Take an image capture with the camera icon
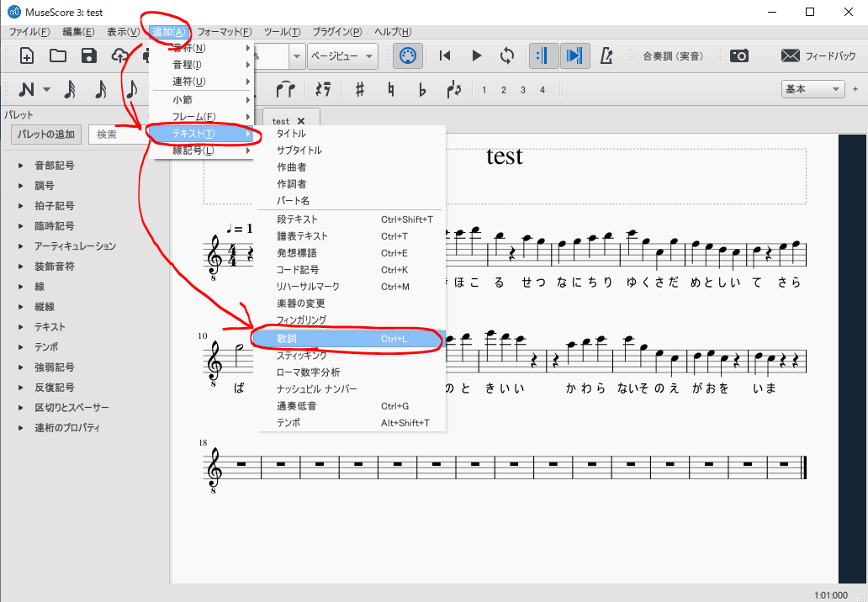 [739, 55]
